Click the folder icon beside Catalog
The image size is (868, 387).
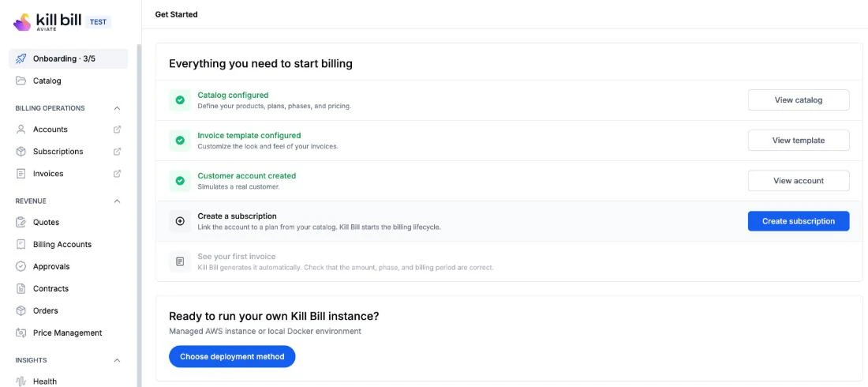pyautogui.click(x=21, y=81)
